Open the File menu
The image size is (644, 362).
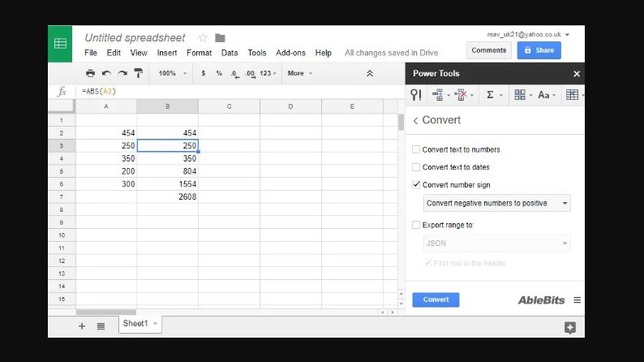(x=90, y=53)
